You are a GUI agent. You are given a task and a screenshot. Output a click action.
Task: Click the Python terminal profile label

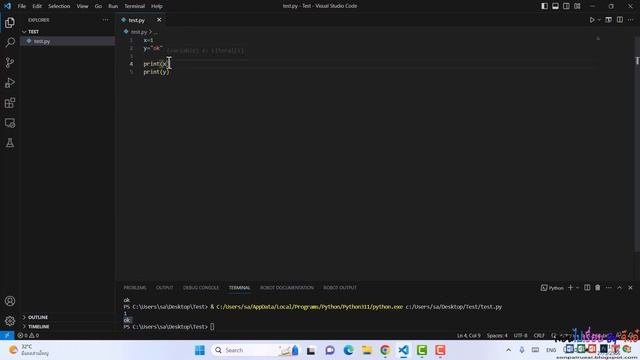coord(552,288)
